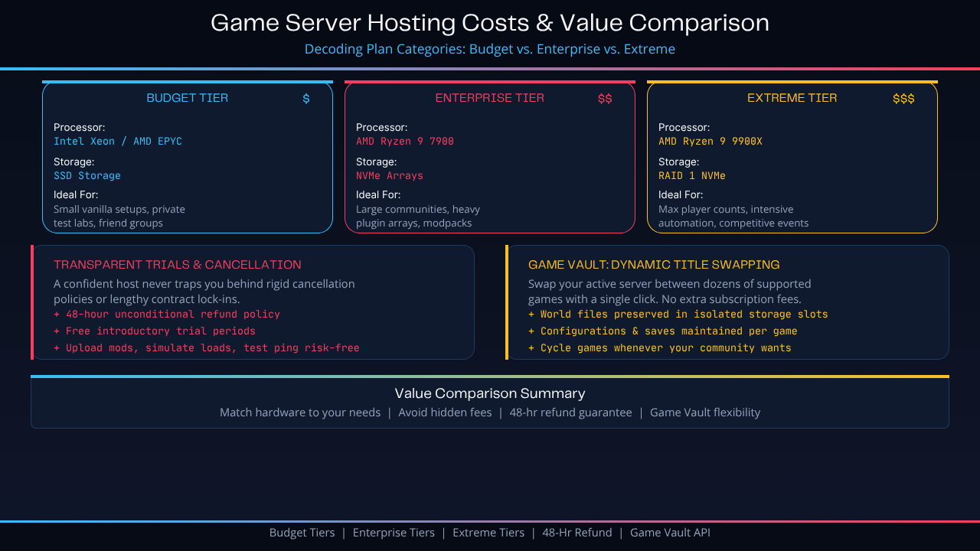Screen dimensions: 980x551
Task: Click 'Ideal For:' label in Extreme Tier card
Action: (x=681, y=195)
